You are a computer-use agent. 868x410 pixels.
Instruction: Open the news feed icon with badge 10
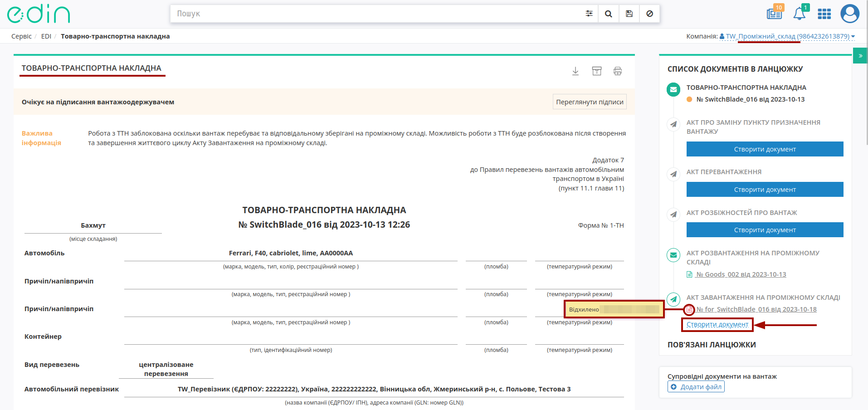(775, 13)
